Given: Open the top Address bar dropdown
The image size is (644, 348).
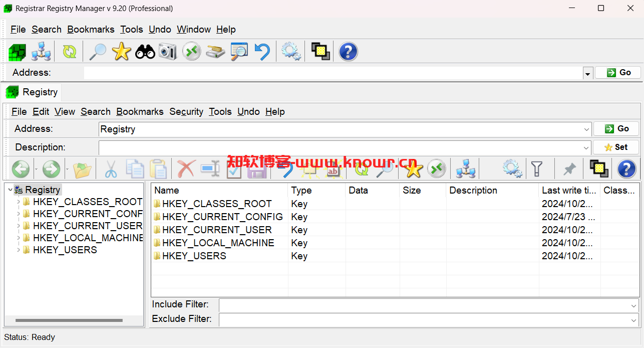Looking at the screenshot, I should 588,73.
